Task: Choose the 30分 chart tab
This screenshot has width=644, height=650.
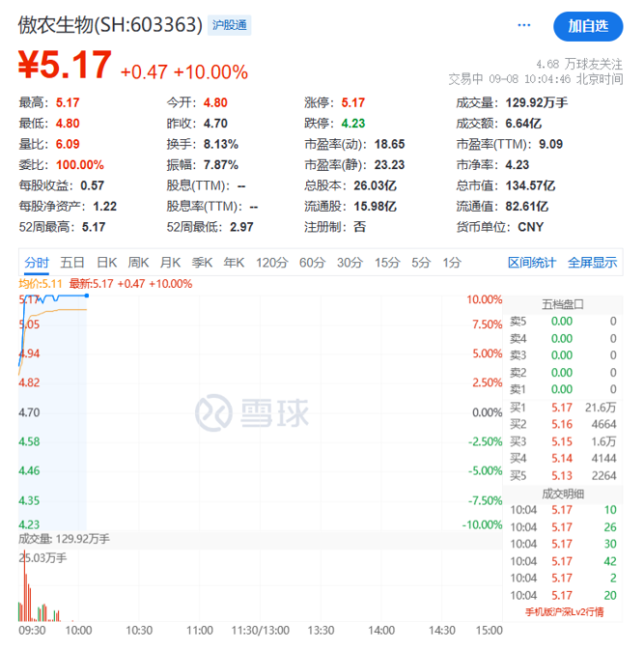Action: coord(350,263)
